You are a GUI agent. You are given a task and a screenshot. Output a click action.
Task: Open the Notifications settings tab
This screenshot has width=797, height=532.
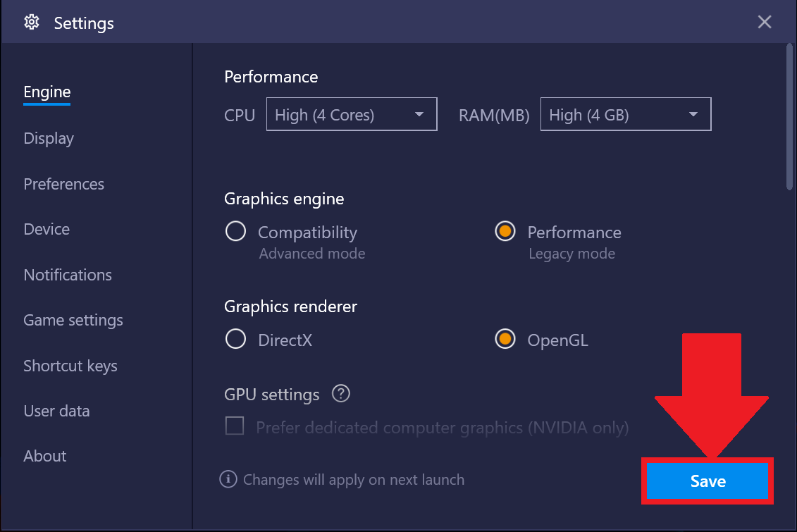coord(68,275)
